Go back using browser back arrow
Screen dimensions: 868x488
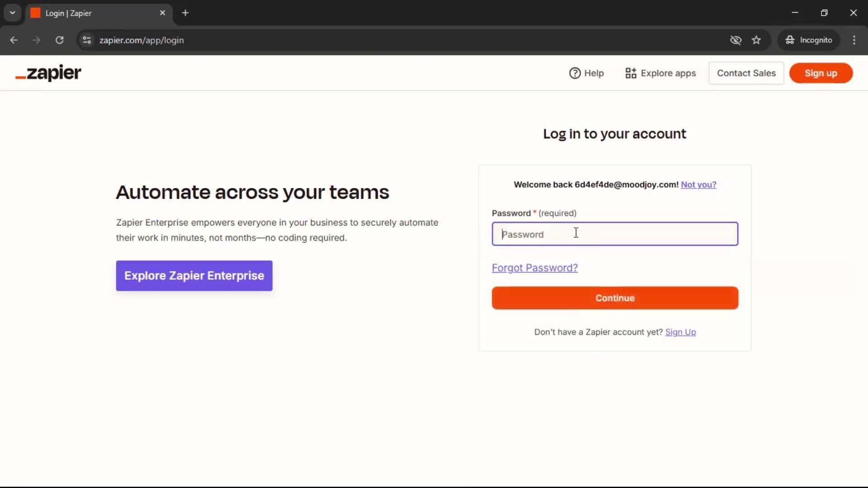point(14,40)
